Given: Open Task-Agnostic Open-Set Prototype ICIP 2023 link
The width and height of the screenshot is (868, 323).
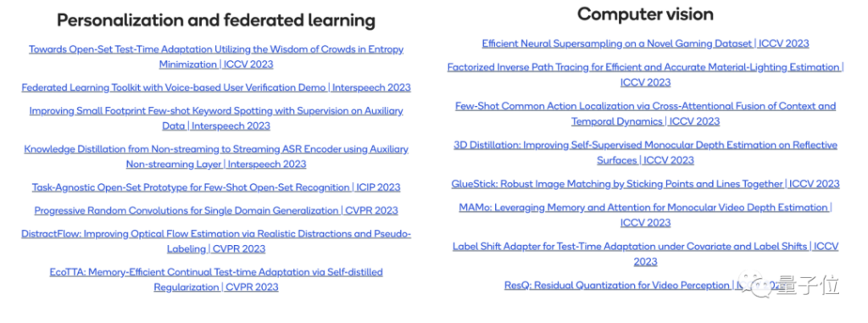Looking at the screenshot, I should point(216,187).
